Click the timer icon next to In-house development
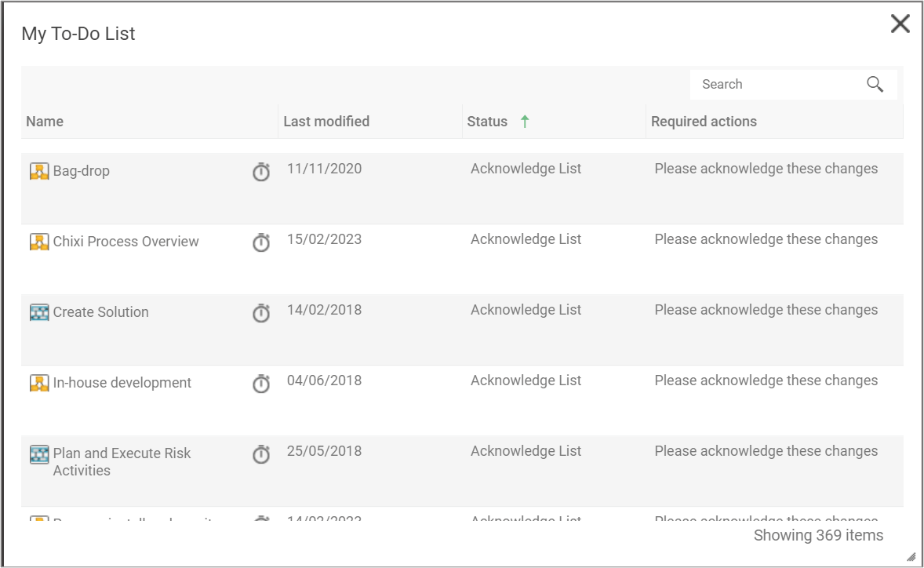 pos(260,384)
